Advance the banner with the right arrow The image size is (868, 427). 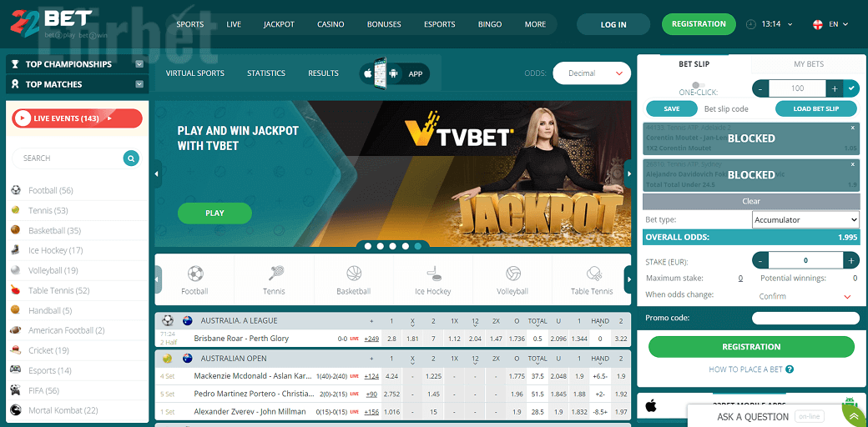click(x=628, y=173)
